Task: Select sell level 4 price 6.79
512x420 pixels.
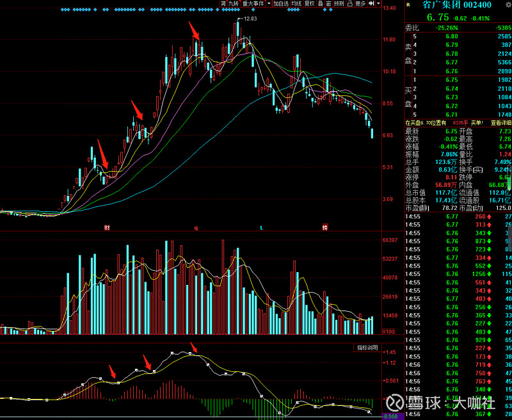Action: click(452, 45)
